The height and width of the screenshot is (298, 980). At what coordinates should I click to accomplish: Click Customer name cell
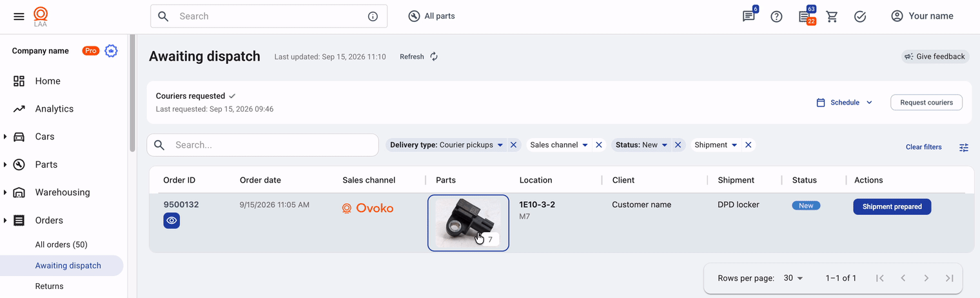(x=642, y=204)
